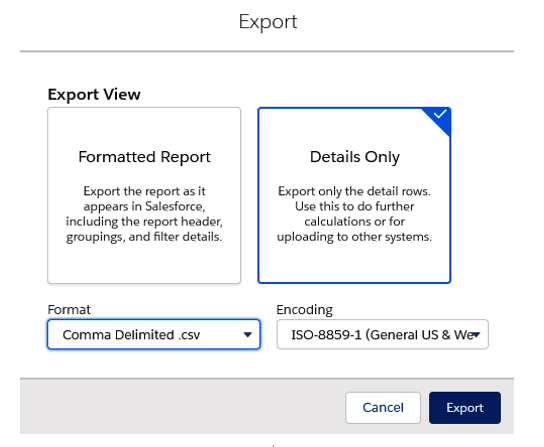The image size is (544, 447).
Task: Click the Format dropdown arrow
Action: coord(247,335)
